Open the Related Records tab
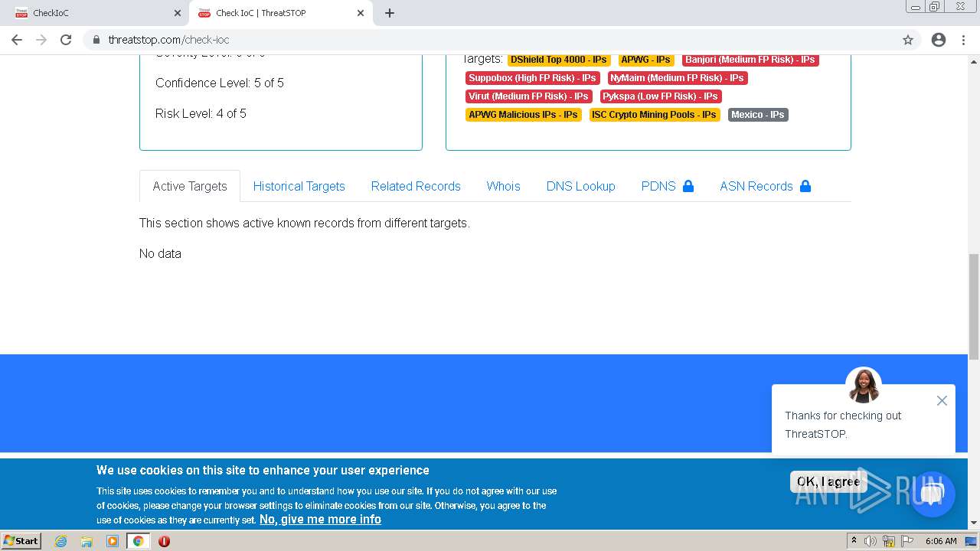 point(416,186)
